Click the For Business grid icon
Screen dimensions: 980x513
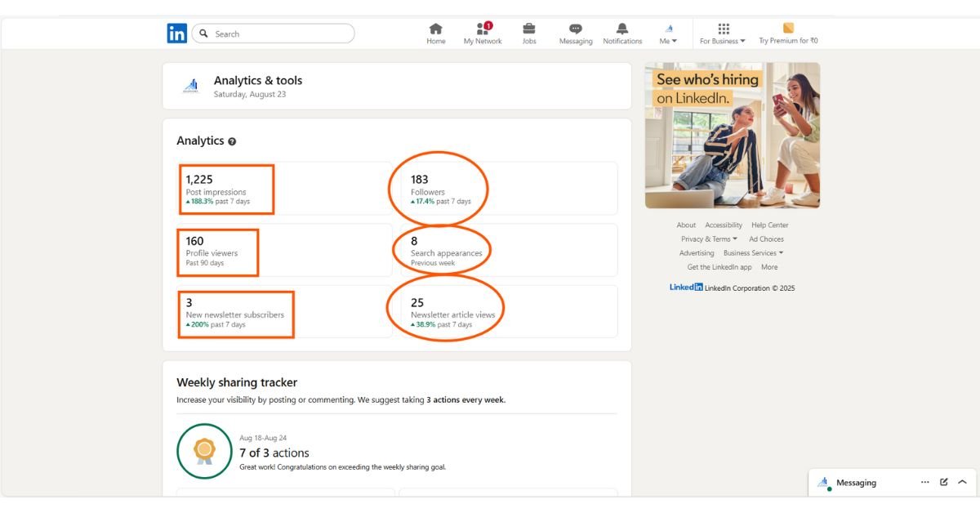click(x=724, y=29)
